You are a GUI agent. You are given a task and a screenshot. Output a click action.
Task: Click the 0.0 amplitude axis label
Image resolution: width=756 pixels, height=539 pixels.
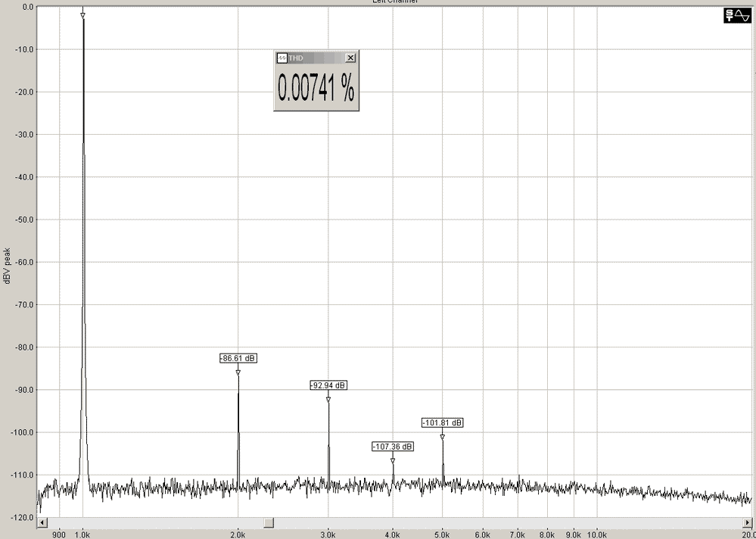[x=28, y=8]
